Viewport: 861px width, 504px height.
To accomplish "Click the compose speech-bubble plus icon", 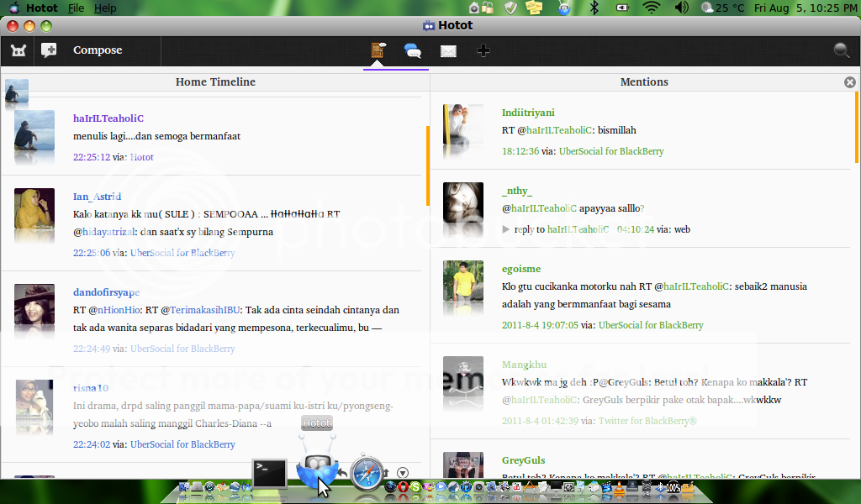I will click(x=49, y=50).
